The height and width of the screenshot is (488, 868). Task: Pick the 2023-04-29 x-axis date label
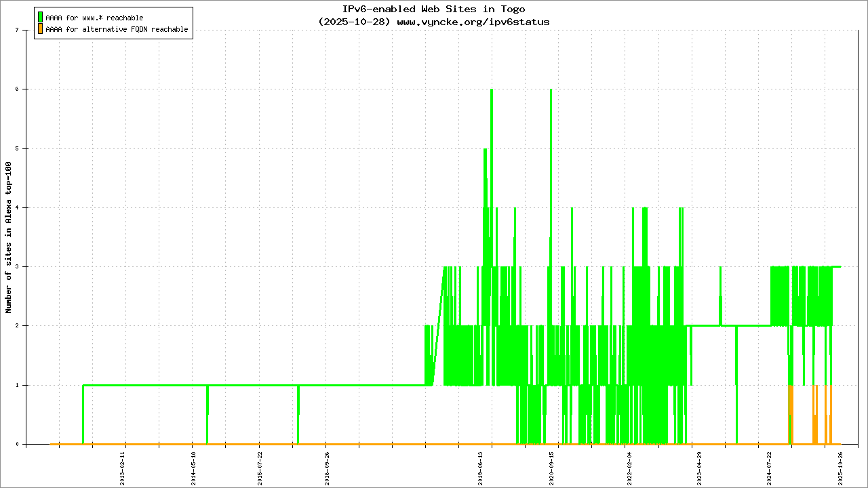[x=699, y=468]
